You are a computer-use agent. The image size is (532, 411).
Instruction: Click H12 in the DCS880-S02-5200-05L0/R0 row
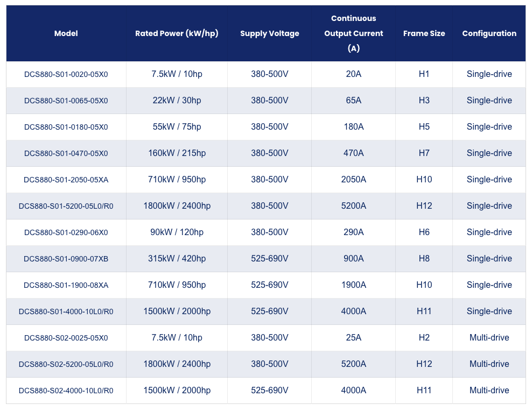[x=424, y=364]
